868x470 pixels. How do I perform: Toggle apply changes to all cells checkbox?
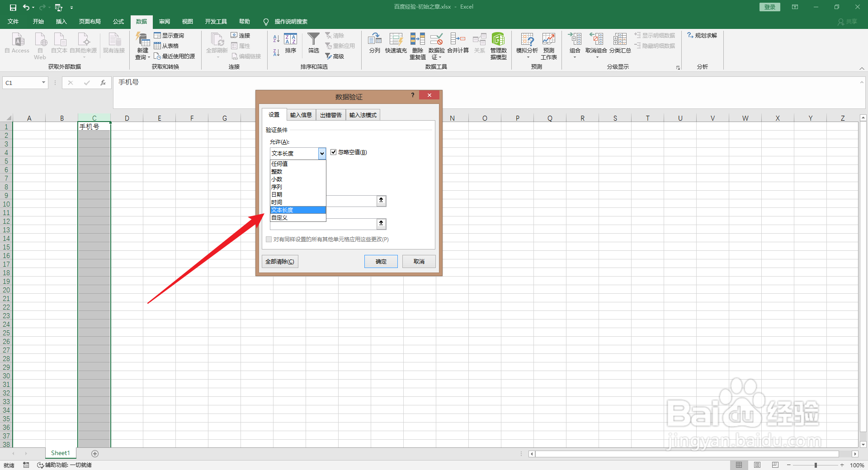click(269, 240)
